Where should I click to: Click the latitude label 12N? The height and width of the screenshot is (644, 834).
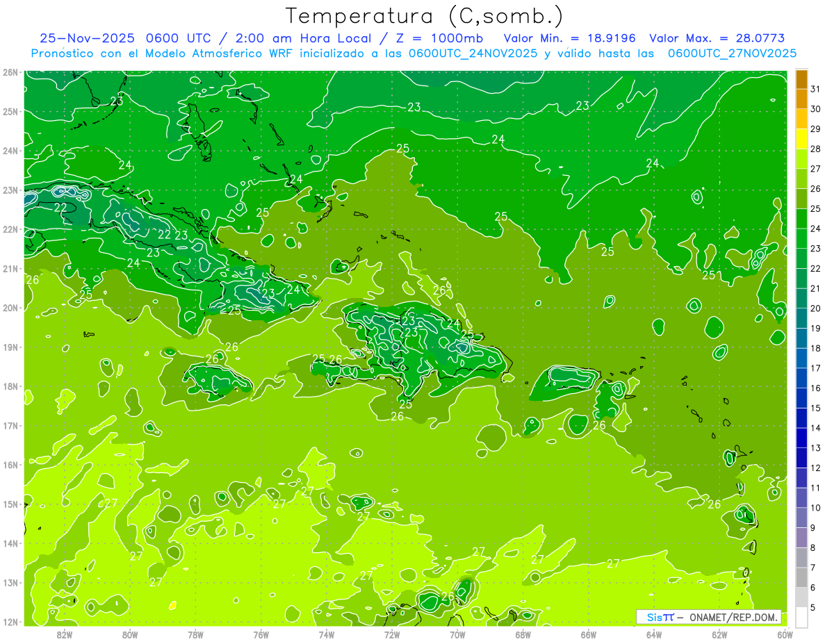[x=10, y=622]
